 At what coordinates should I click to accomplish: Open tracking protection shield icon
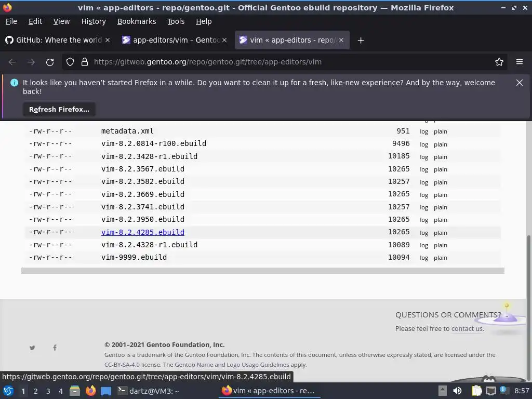[x=70, y=62]
